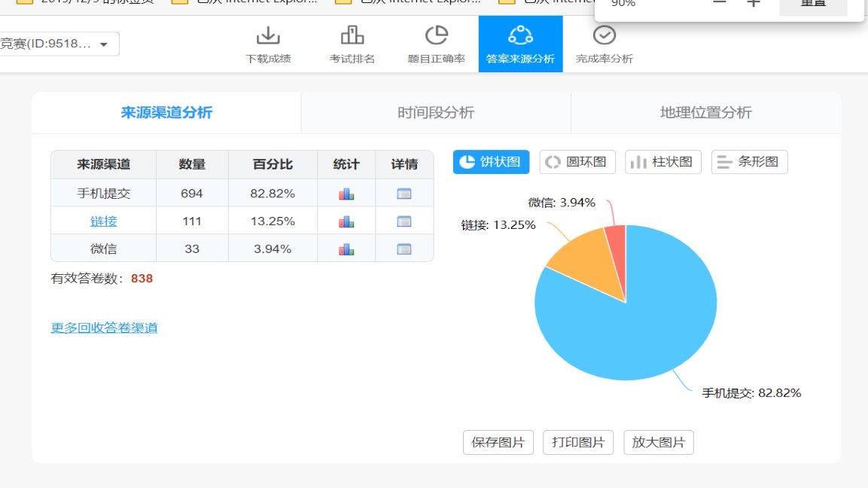Screen dimensions: 868x488
Task: Switch chart type to 柱状图
Action: click(663, 162)
